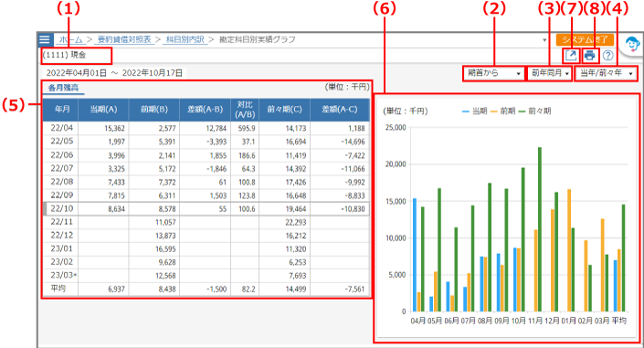Click the print icon
The image size is (644, 348).
point(589,55)
